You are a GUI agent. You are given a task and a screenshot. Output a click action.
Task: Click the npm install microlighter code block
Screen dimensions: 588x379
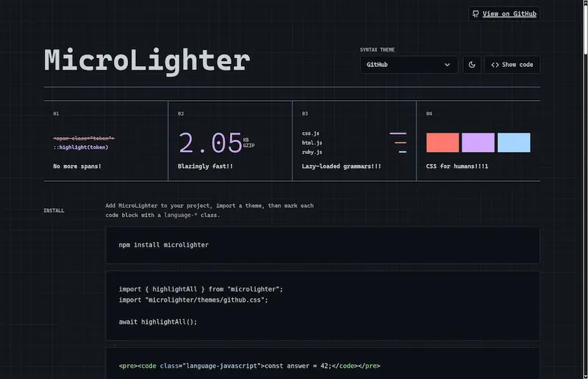[323, 245]
